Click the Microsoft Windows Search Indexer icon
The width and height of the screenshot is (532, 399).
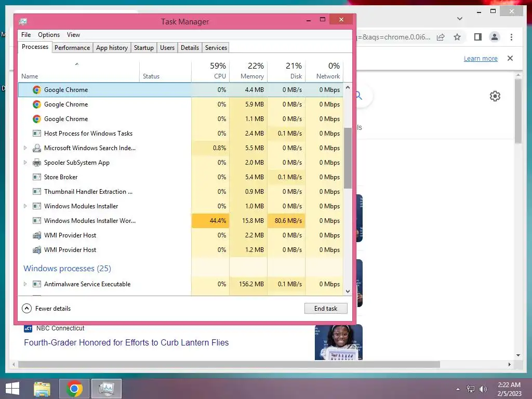(37, 148)
